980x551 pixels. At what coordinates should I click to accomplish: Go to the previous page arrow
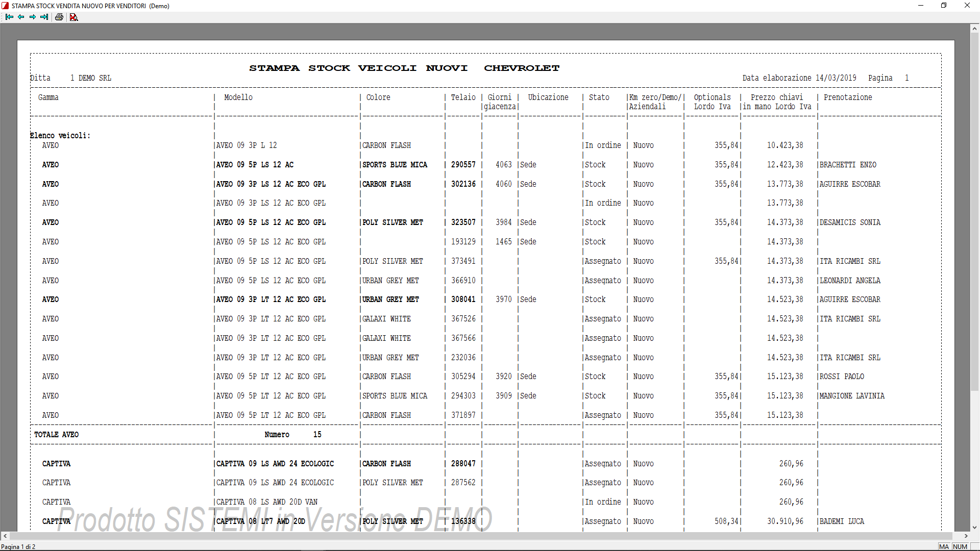(x=21, y=17)
